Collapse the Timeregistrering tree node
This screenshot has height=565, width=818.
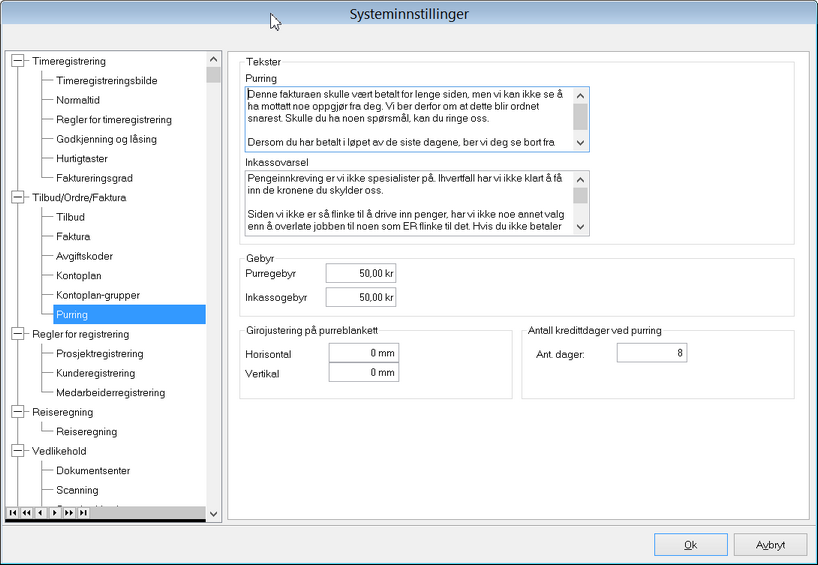point(18,61)
